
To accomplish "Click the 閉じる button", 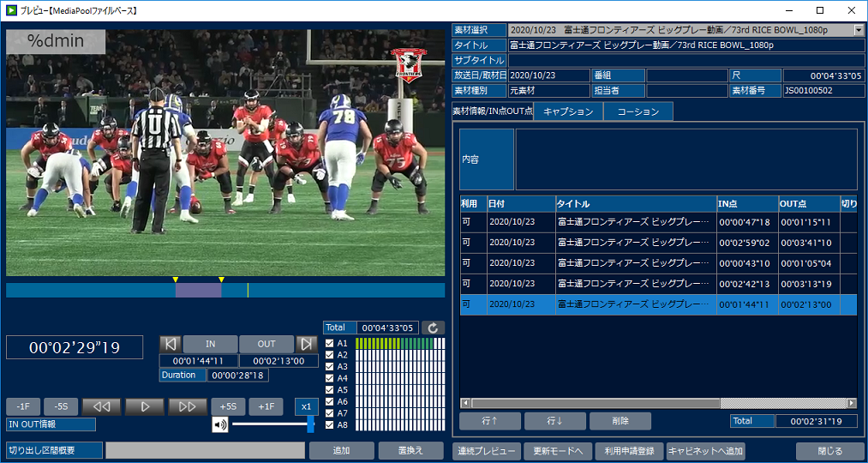I will pos(829,450).
